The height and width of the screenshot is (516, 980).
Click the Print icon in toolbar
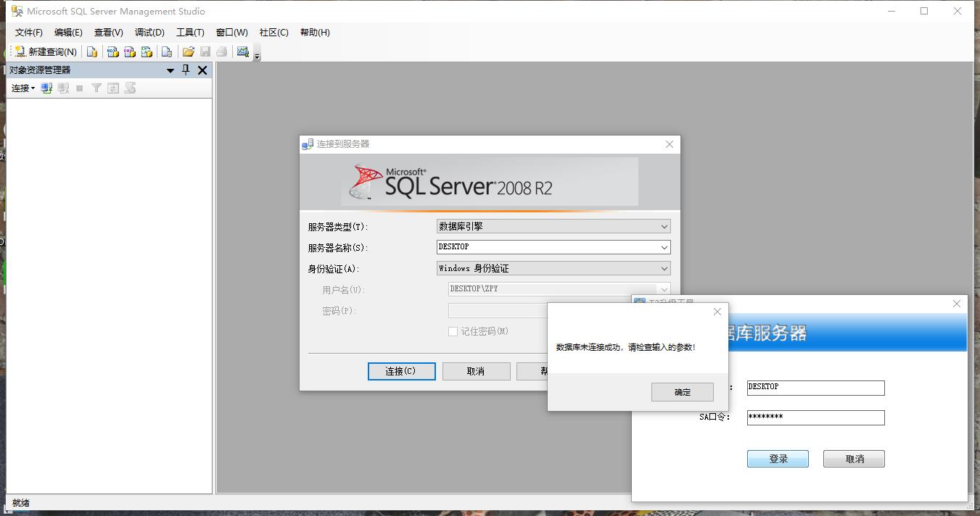point(222,51)
